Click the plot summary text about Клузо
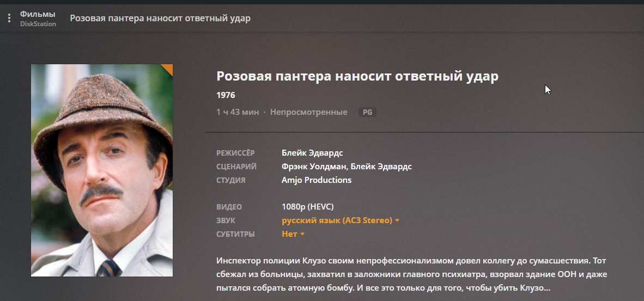The width and height of the screenshot is (644, 301). click(411, 274)
